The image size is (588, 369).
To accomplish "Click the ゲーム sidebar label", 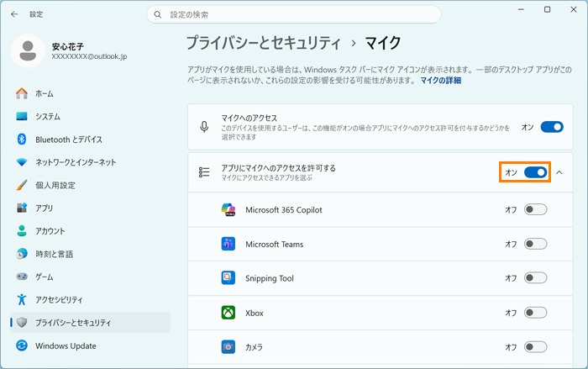I will coord(45,277).
